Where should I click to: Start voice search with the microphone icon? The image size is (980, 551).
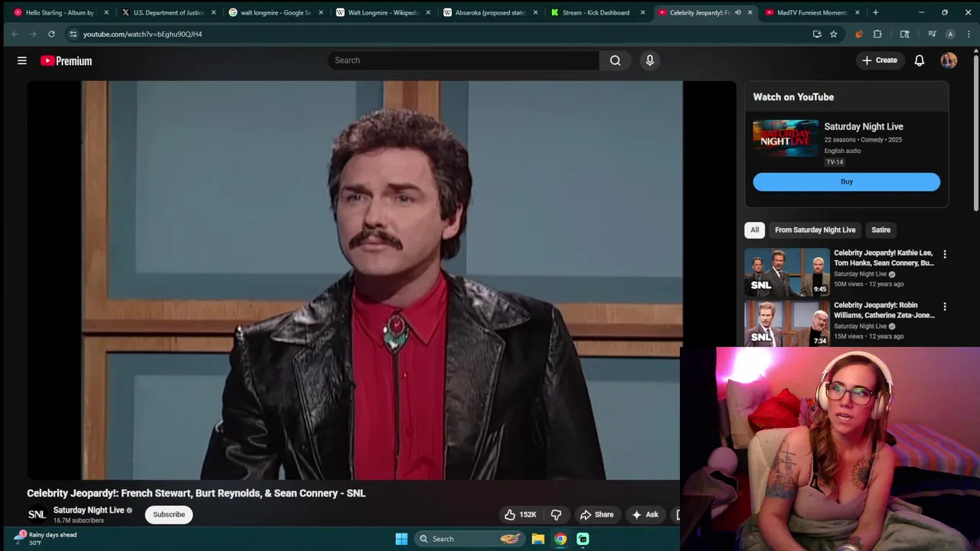pos(650,60)
